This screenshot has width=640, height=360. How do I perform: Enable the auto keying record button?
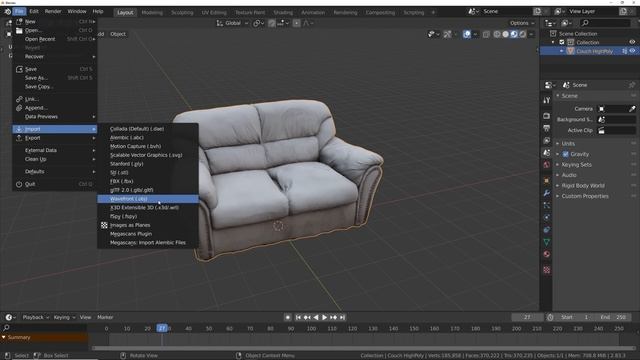click(288, 317)
